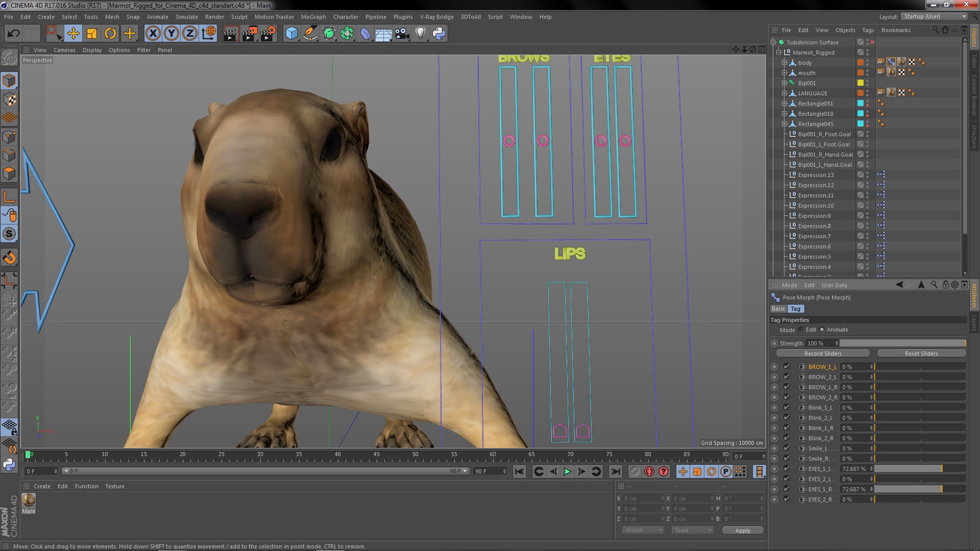980x551 pixels.
Task: Click the Record Sliders button
Action: (x=822, y=354)
